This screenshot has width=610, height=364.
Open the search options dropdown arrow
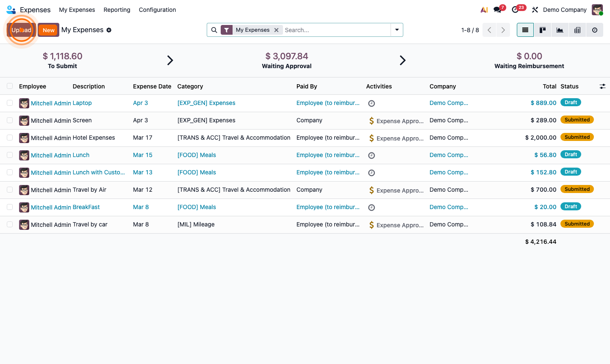coord(396,30)
